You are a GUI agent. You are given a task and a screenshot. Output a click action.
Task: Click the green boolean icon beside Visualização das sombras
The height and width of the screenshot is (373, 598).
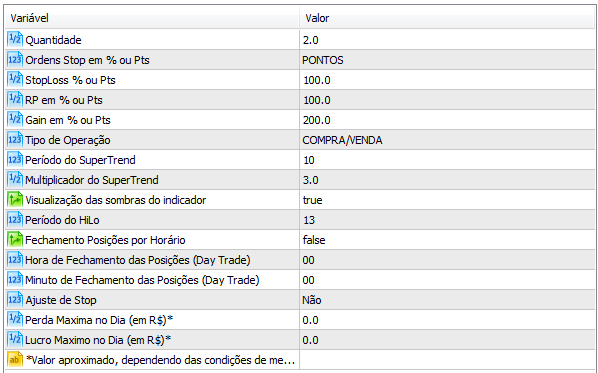click(15, 200)
